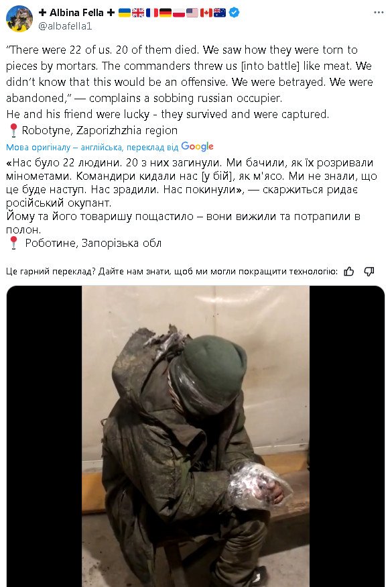This screenshot has height=587, width=392.
Task: Click the blue verified badge
Action: (234, 13)
